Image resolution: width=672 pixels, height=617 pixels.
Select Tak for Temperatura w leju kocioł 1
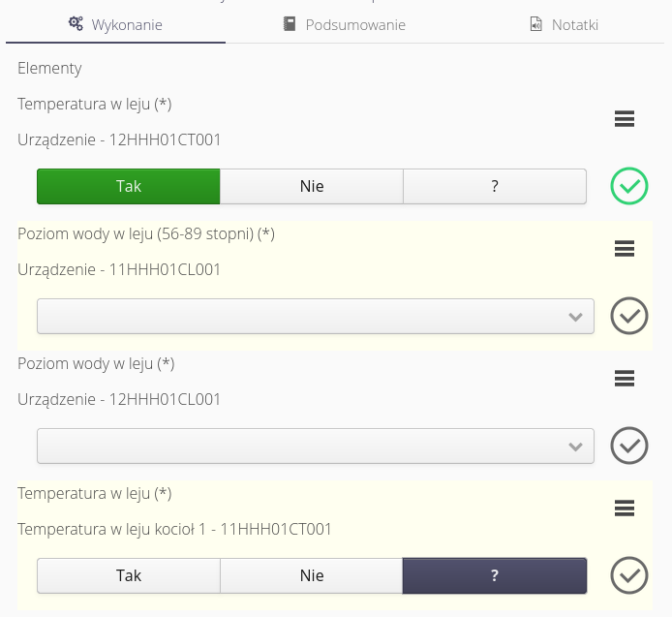click(129, 575)
